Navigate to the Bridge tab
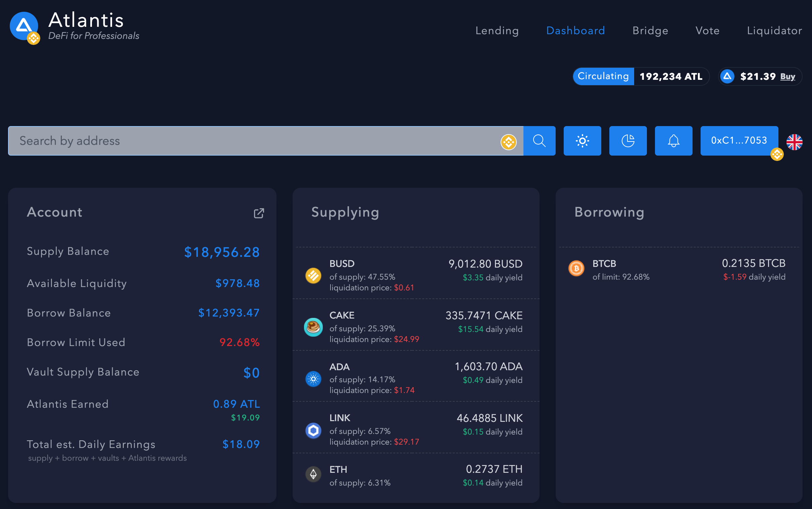812x509 pixels. [x=650, y=31]
